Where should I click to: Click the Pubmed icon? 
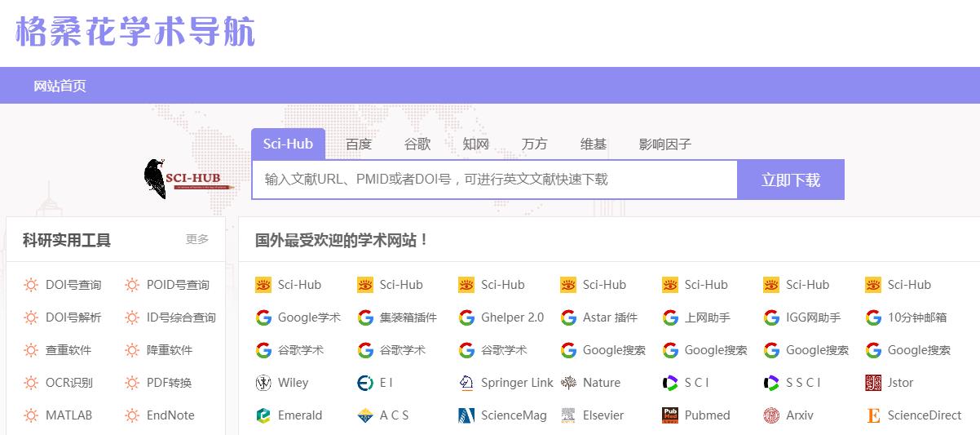(x=670, y=415)
